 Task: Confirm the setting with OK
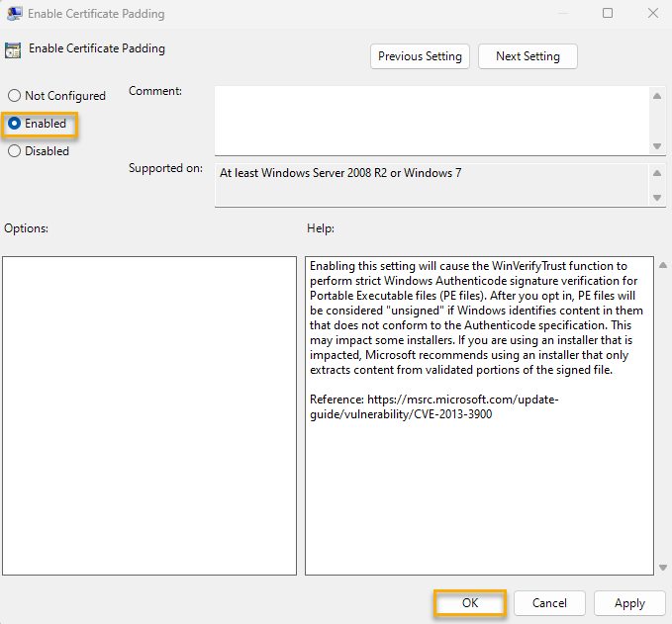(469, 603)
